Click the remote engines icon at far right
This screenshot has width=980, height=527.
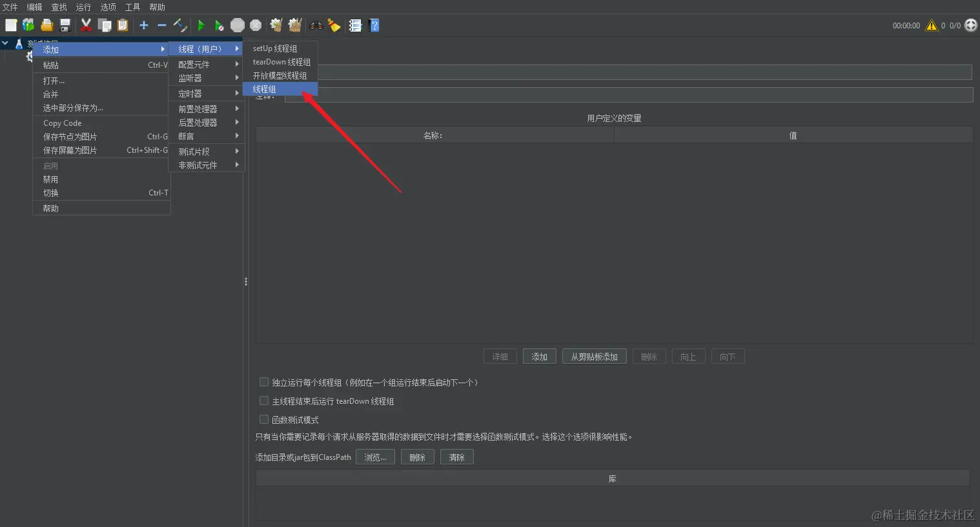pyautogui.click(x=971, y=25)
